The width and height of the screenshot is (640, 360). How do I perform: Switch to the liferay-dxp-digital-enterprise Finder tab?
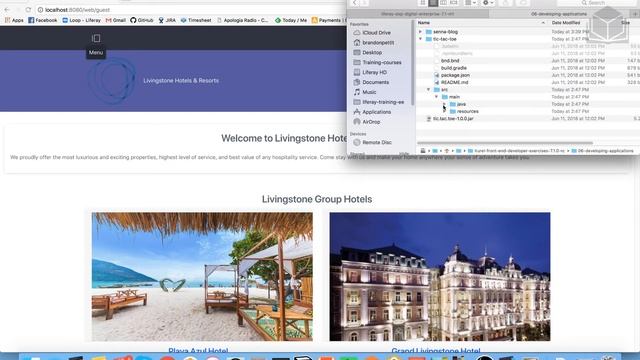click(x=418, y=14)
